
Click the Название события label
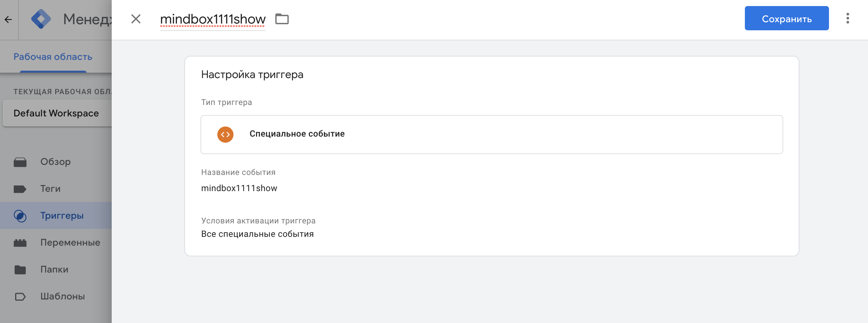238,172
